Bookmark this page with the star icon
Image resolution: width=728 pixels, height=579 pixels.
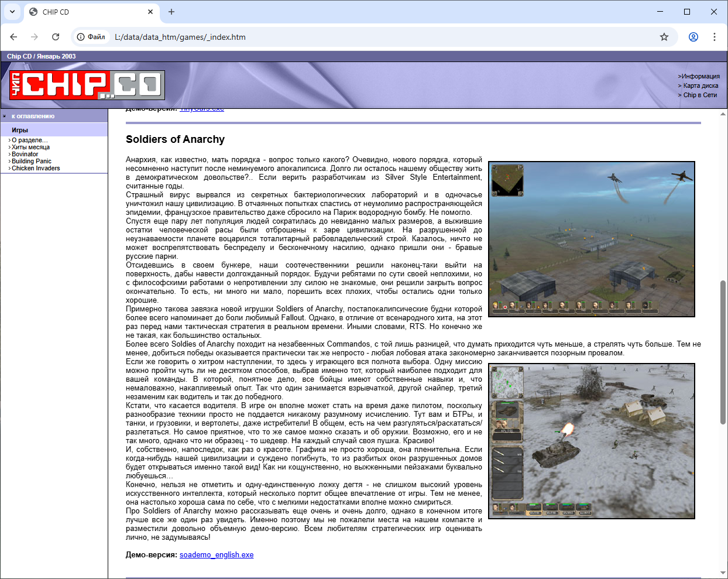click(664, 37)
